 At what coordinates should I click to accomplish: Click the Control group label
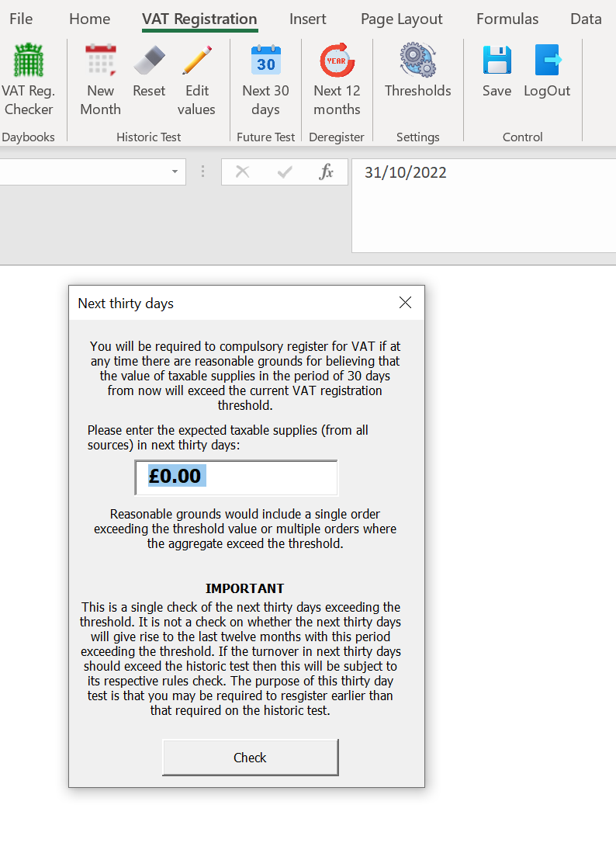tap(522, 137)
